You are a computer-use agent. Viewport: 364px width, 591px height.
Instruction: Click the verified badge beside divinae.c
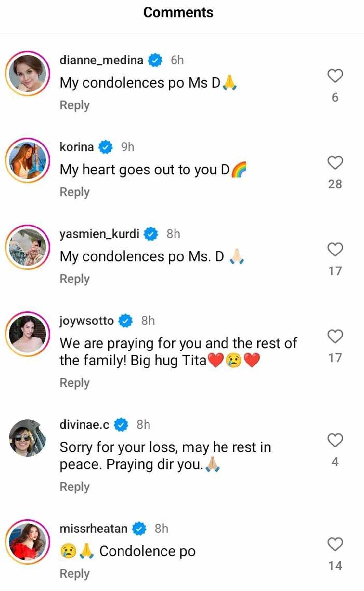point(122,425)
